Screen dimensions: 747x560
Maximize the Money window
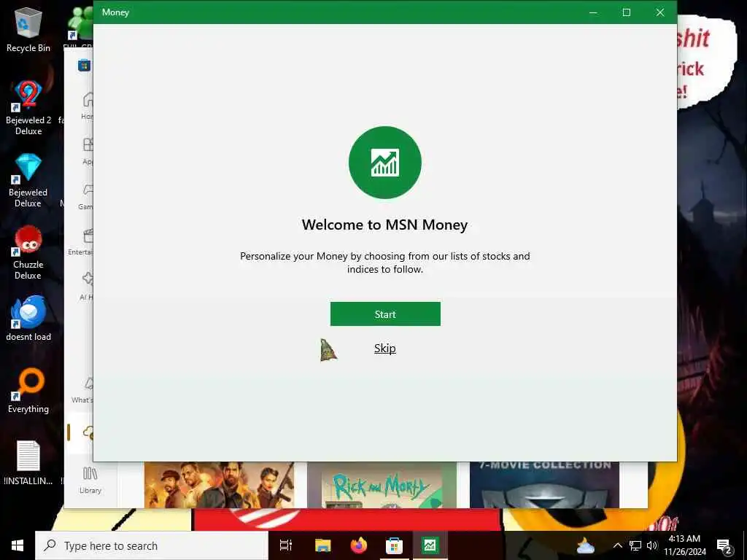[x=627, y=12]
